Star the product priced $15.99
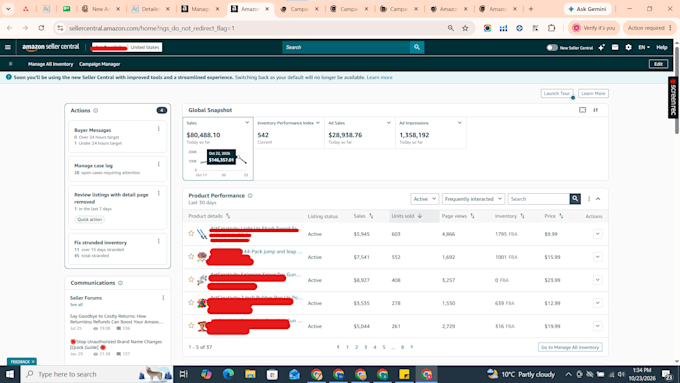 pyautogui.click(x=191, y=256)
